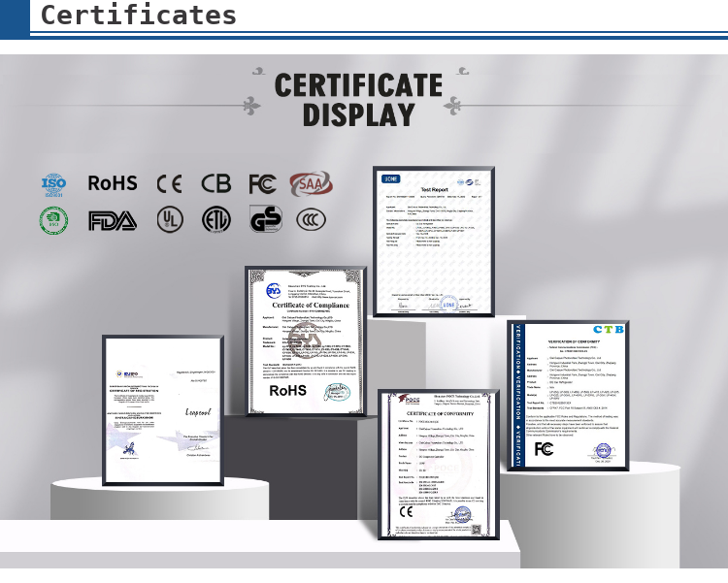Click the QR code on the conformity certificate
Image resolution: width=728 pixels, height=583 pixels.
point(477,530)
